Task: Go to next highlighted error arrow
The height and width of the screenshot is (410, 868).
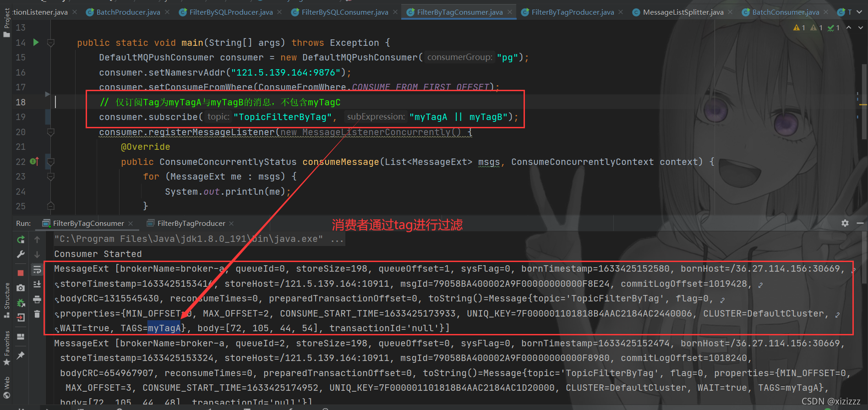Action: point(861,28)
